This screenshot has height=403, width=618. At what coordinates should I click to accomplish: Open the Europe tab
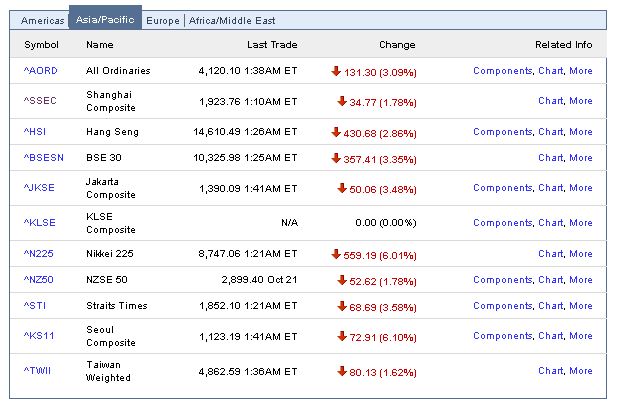163,20
